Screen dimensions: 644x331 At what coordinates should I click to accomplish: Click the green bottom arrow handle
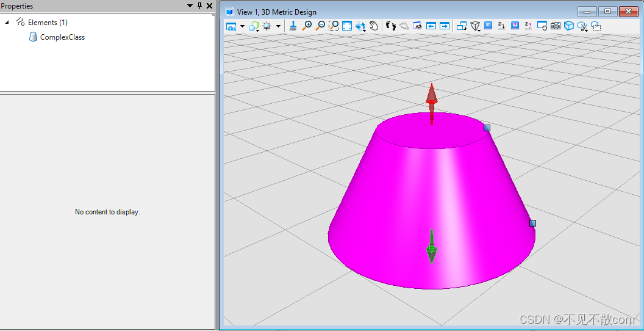click(431, 247)
